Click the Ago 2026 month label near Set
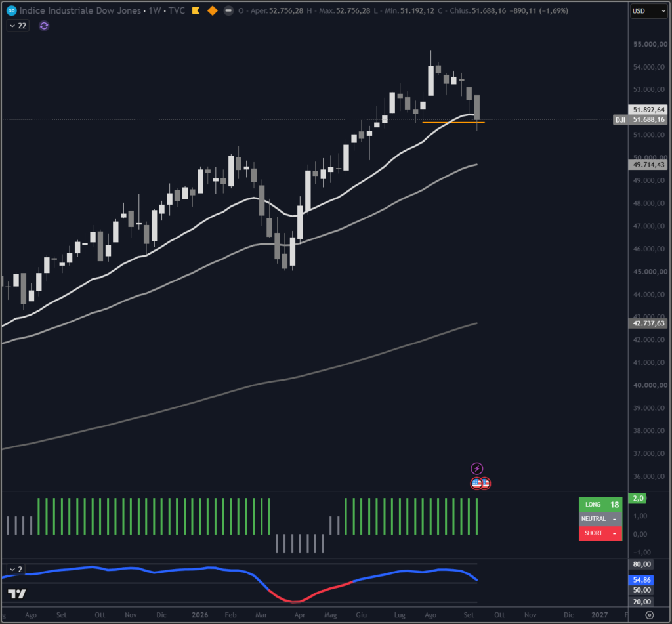672x624 pixels. pyautogui.click(x=430, y=615)
